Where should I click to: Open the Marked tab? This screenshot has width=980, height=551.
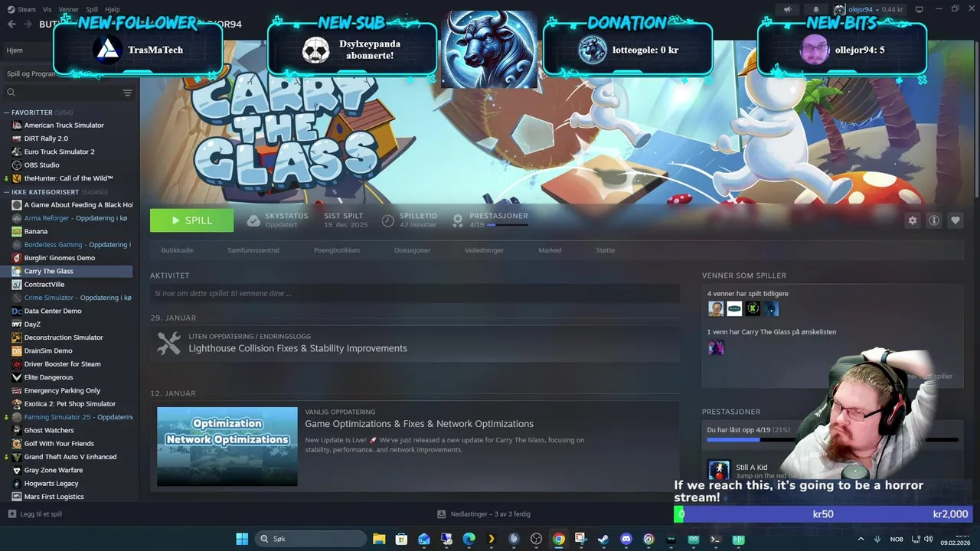(550, 250)
